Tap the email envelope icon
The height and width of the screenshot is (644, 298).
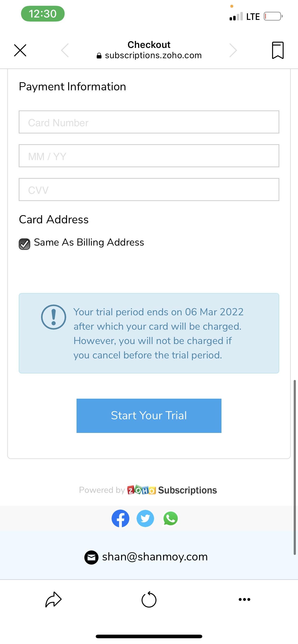(x=91, y=557)
